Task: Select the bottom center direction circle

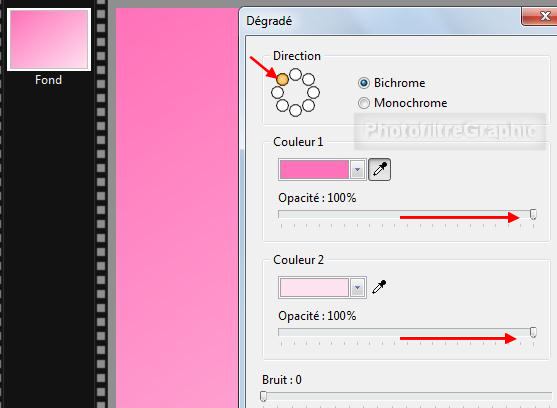Action: click(295, 110)
